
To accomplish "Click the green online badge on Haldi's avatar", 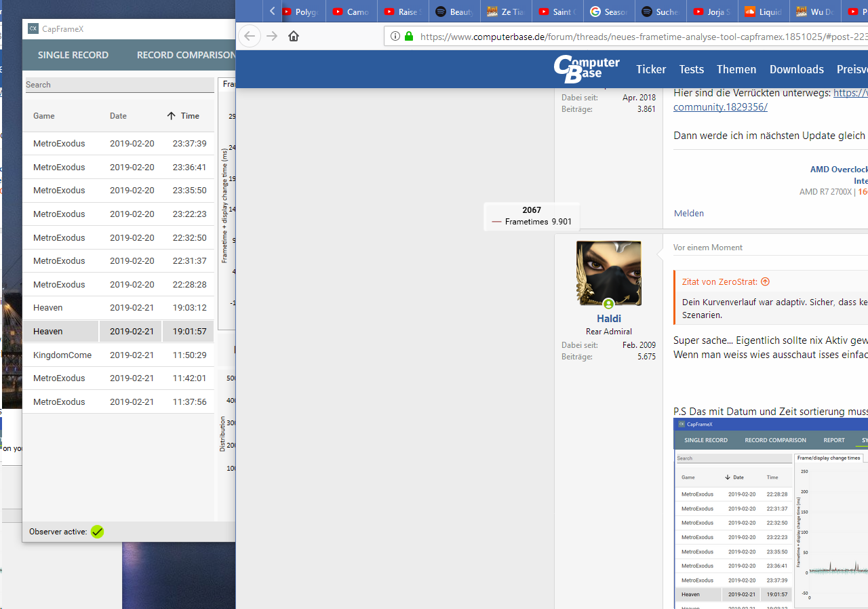I will point(608,304).
